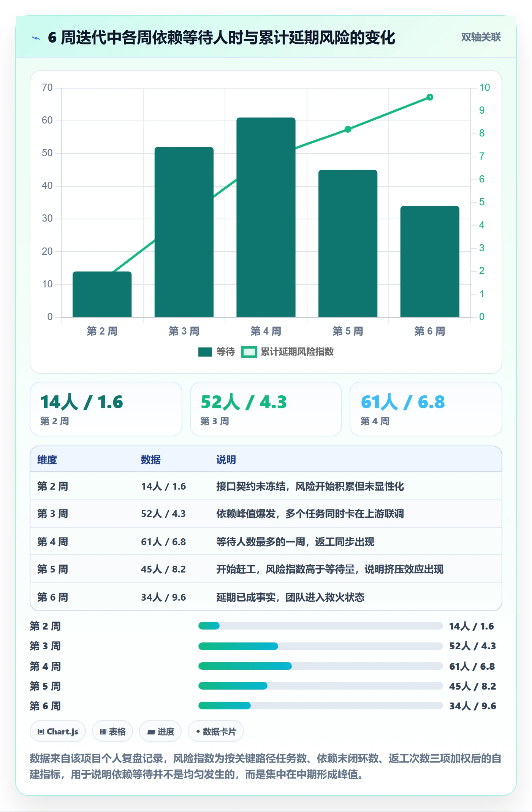The height and width of the screenshot is (812, 532).
Task: Select table cell 34人 / 9.6
Action: tap(163, 597)
